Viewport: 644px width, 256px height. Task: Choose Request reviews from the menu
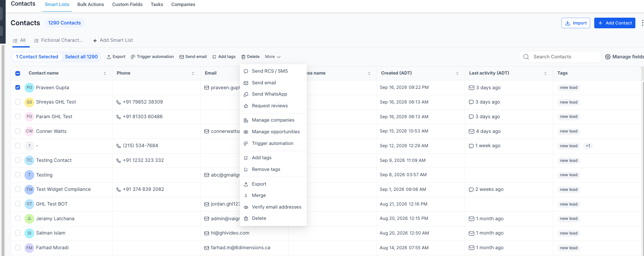point(273,106)
